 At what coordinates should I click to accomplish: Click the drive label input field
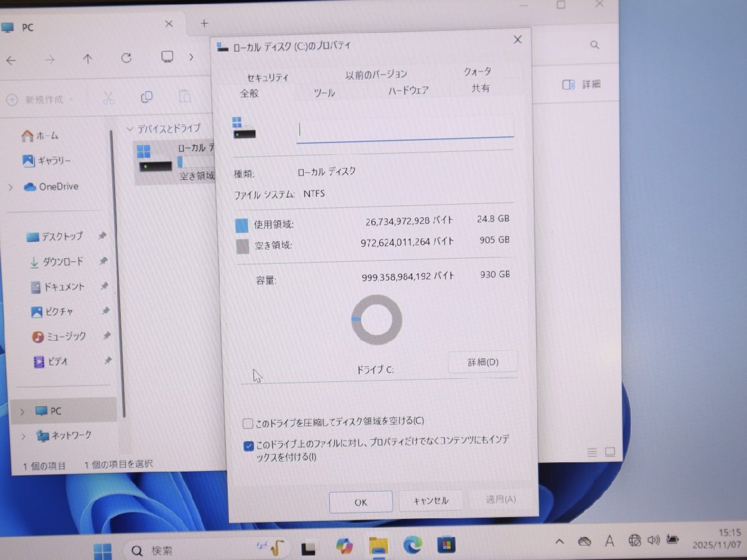405,128
